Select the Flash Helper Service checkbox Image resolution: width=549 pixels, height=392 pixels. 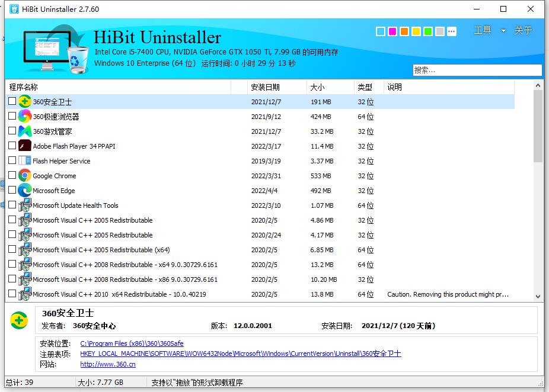[x=12, y=160]
